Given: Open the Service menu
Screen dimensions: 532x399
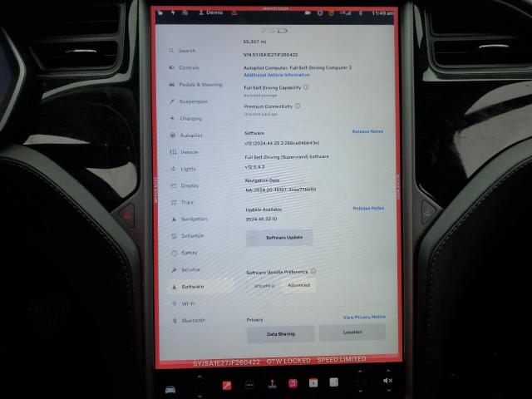Looking at the screenshot, I should coord(185,269).
